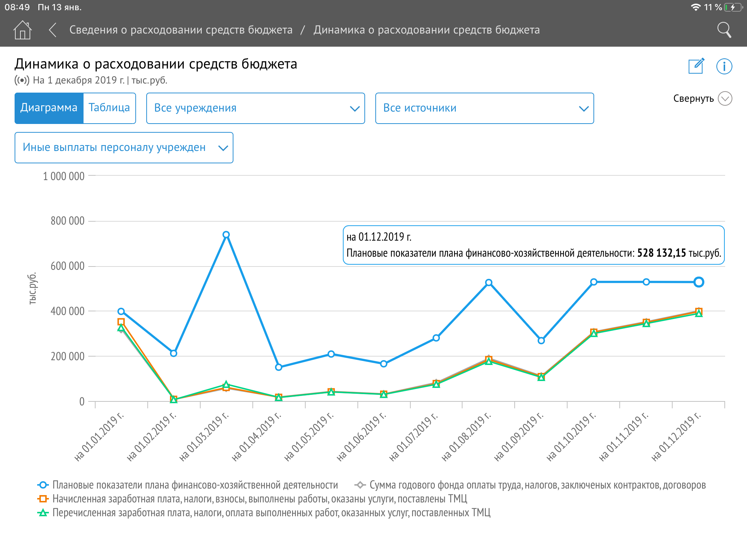The width and height of the screenshot is (747, 560).
Task: Tap the battery charging indicator
Action: 734,7
